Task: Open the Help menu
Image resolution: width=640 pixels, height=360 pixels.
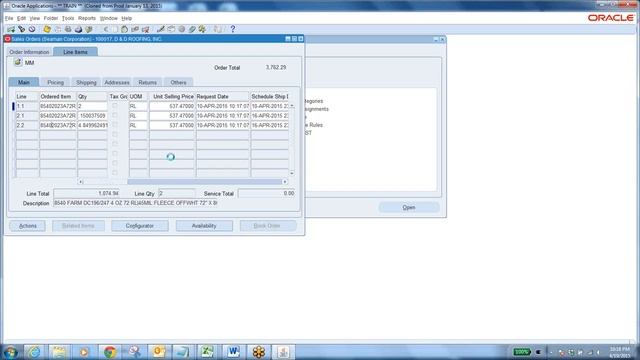Action: [x=127, y=18]
